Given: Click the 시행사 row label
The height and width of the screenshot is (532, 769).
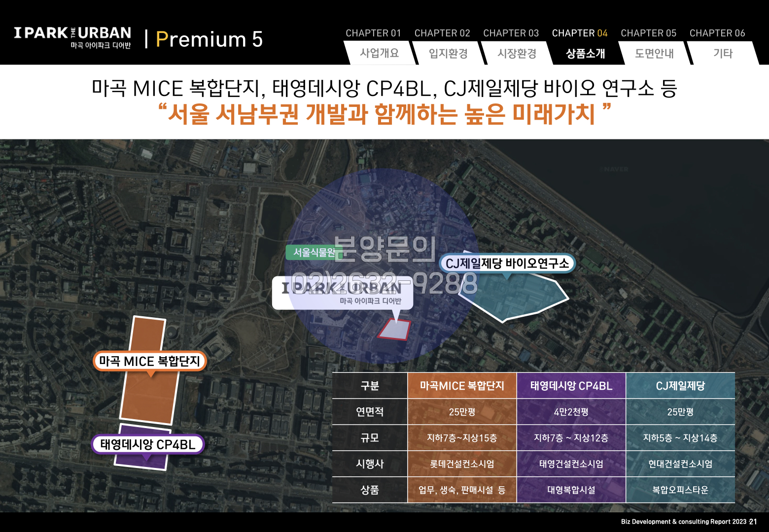Looking at the screenshot, I should coord(370,464).
